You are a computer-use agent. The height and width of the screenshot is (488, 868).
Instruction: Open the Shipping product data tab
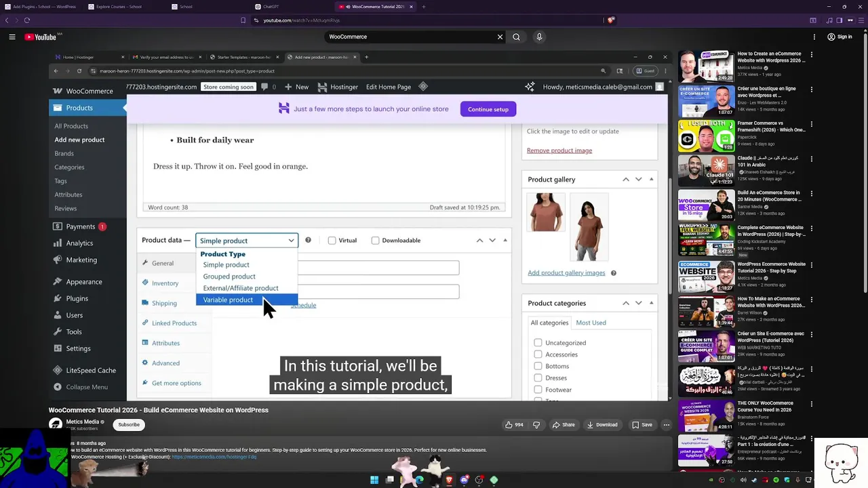(164, 303)
